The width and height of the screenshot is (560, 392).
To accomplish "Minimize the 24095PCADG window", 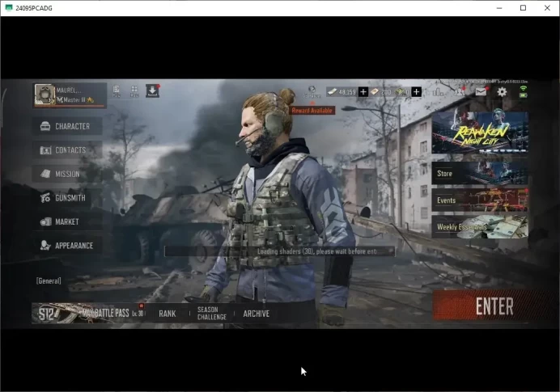I will 499,8.
